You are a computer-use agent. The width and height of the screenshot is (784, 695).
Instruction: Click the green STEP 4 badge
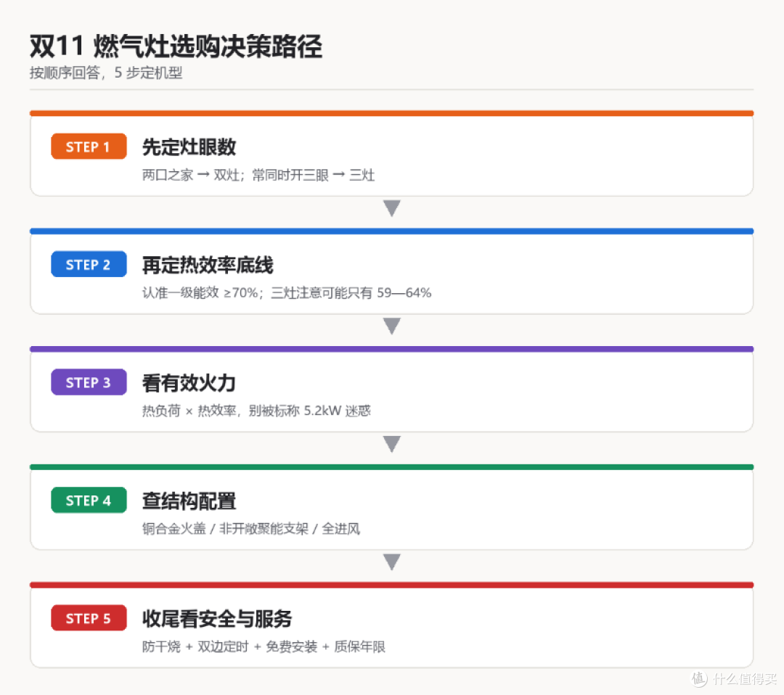(89, 500)
